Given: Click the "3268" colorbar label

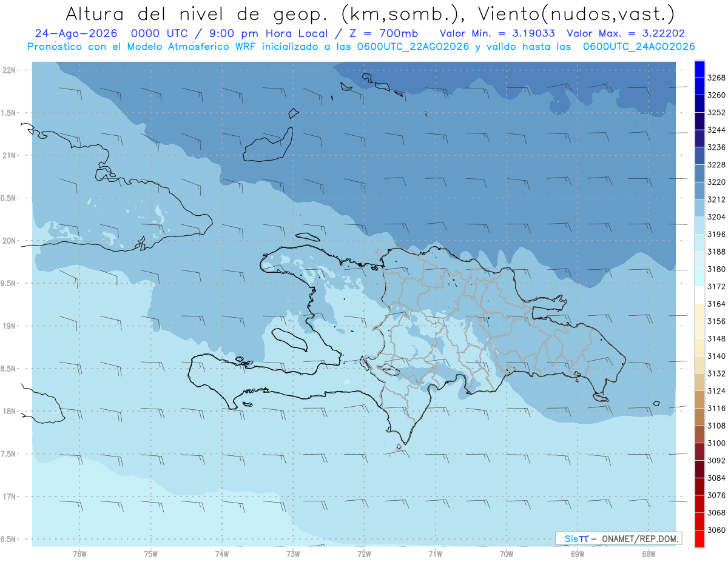Looking at the screenshot, I should click(x=716, y=78).
